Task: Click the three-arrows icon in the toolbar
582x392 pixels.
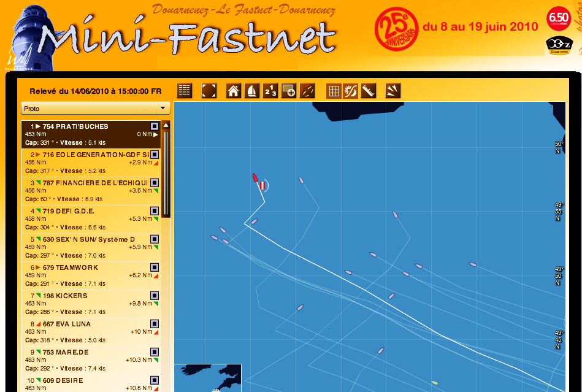Action: point(392,91)
